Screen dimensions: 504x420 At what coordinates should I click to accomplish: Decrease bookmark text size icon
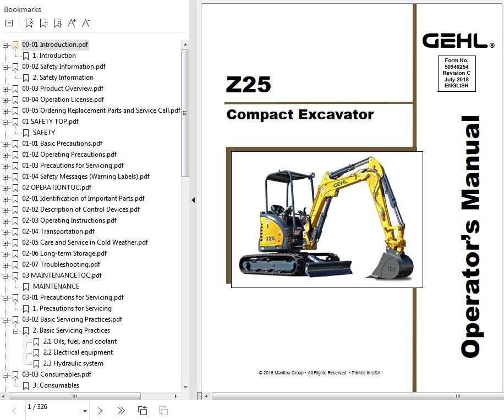(86, 23)
